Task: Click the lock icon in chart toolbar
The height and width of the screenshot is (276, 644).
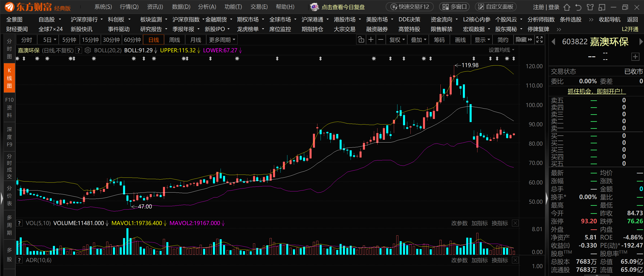Action: pyautogui.click(x=361, y=40)
